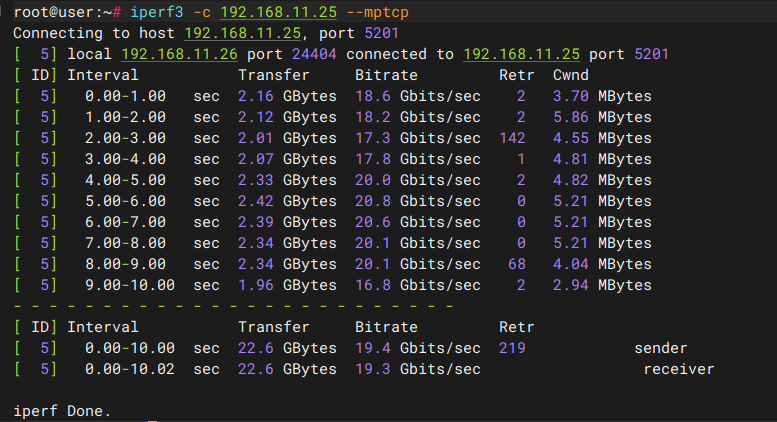Viewport: 777px width, 422px height.
Task: Click the 19.3 Gbits/sec receiver bitrate
Action: (418, 369)
